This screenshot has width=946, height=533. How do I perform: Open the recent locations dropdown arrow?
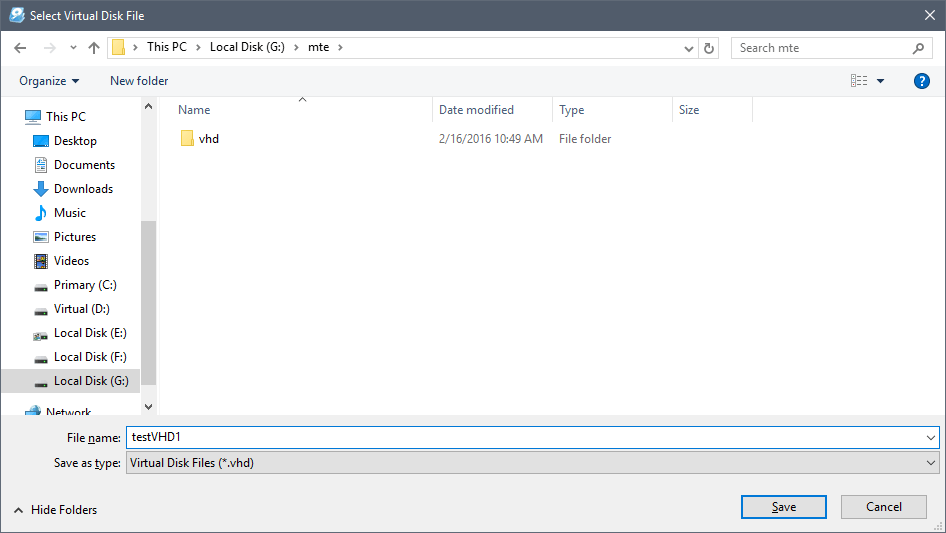click(73, 48)
